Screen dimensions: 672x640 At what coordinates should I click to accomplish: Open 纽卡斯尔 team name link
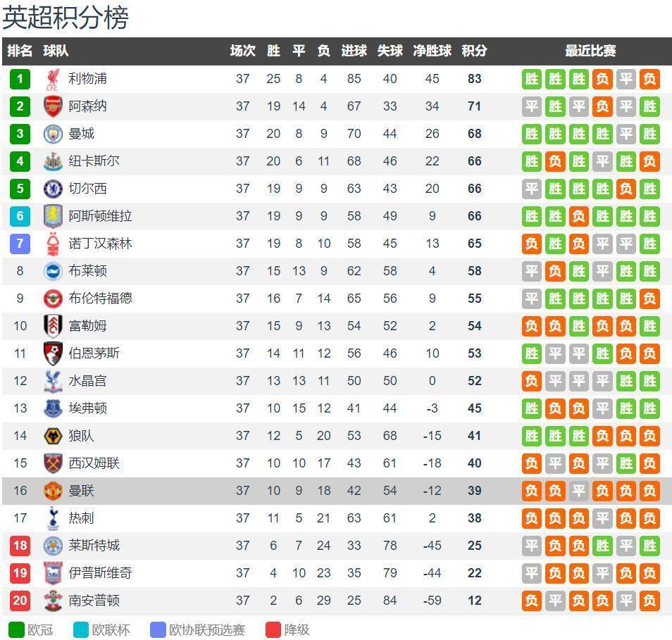click(94, 161)
